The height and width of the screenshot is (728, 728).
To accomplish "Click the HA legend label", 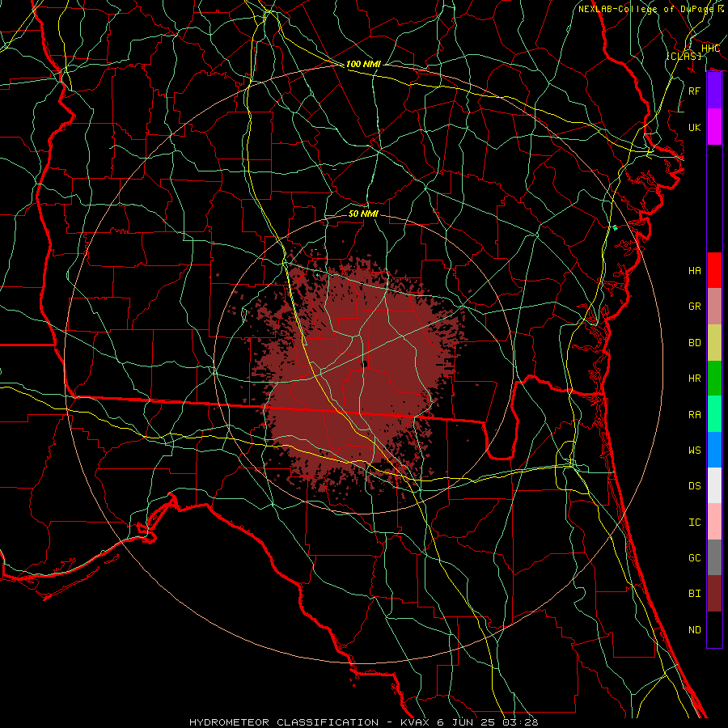I will coord(695,270).
